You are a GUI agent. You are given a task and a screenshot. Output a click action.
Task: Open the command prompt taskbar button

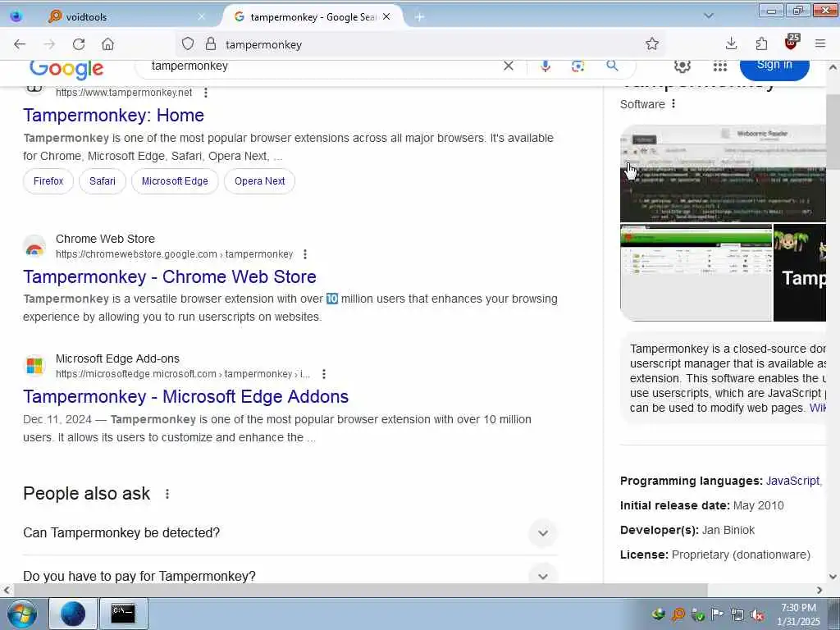[x=123, y=614]
